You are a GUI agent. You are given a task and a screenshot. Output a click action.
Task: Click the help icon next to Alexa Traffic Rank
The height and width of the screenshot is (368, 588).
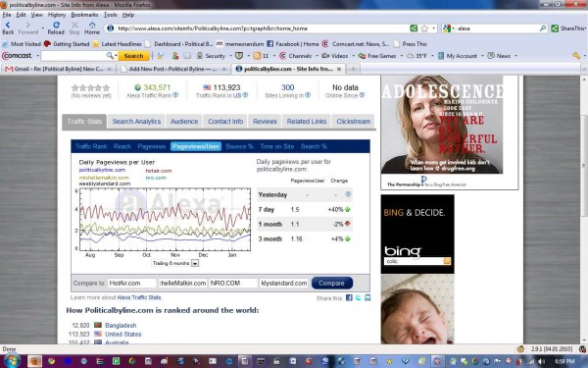pos(175,95)
